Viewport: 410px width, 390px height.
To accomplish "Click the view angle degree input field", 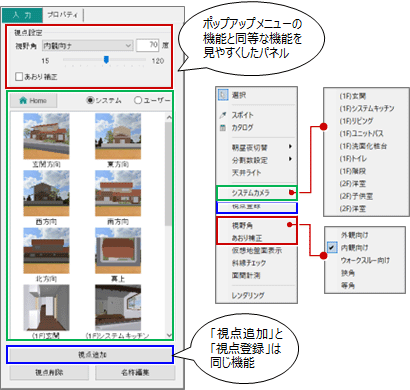I will 147,45.
